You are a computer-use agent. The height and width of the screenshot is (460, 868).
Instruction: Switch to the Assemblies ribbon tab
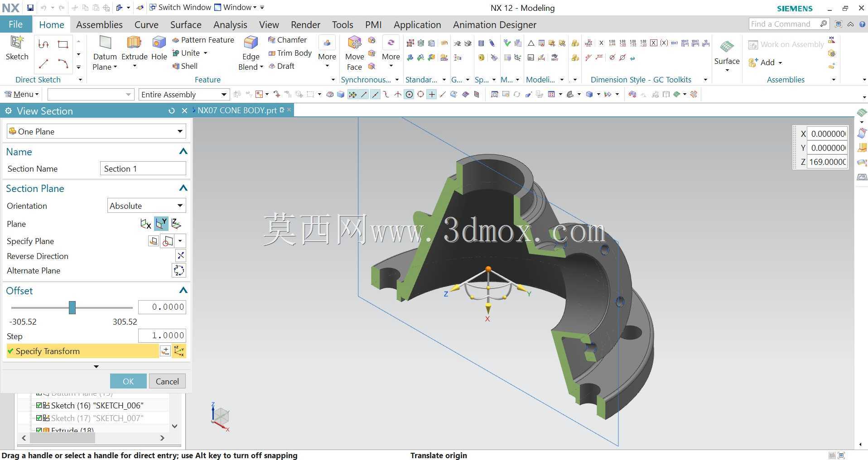99,24
